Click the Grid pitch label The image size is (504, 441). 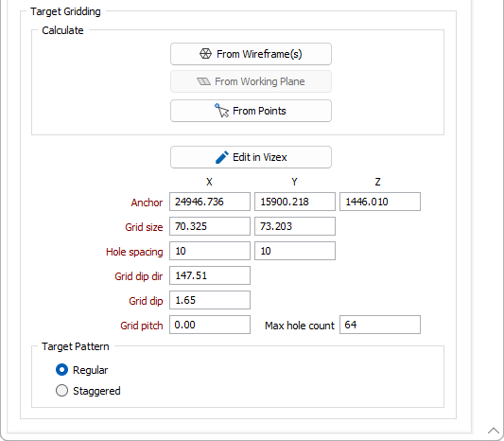click(142, 326)
